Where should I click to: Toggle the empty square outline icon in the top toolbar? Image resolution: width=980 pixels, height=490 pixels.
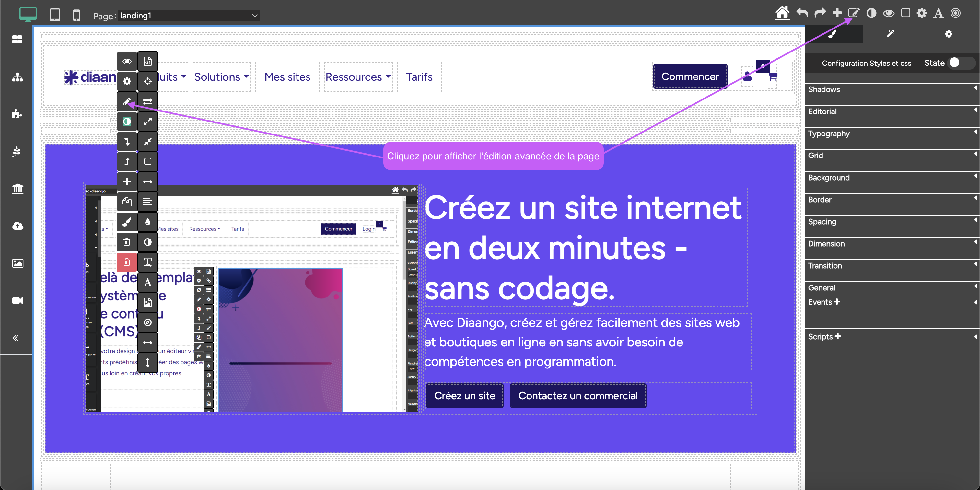click(905, 13)
